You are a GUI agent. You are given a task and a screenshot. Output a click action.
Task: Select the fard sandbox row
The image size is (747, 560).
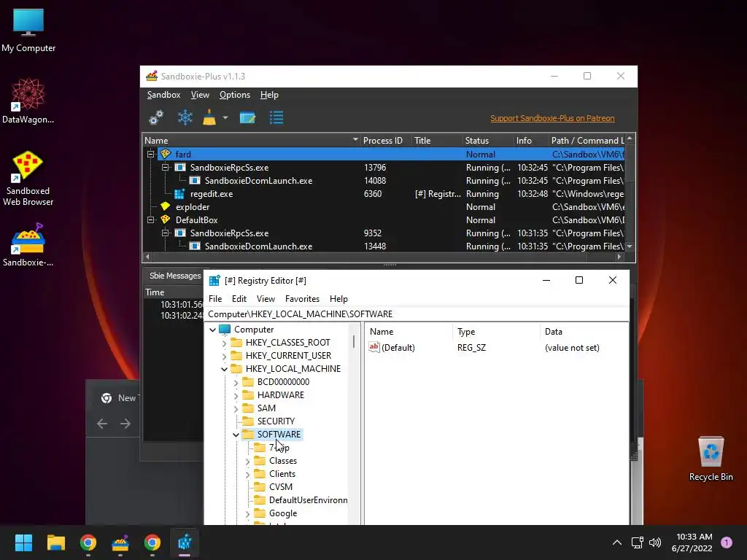pos(391,155)
